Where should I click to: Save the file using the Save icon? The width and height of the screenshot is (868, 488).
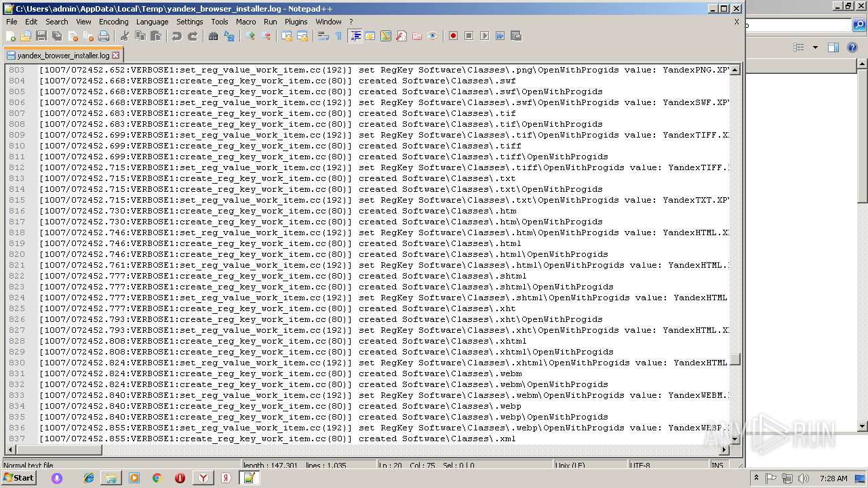[x=41, y=36]
